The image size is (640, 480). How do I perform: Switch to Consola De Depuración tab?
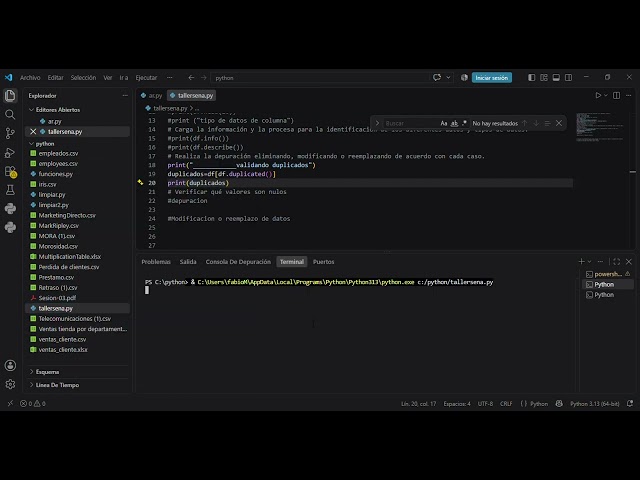point(238,262)
